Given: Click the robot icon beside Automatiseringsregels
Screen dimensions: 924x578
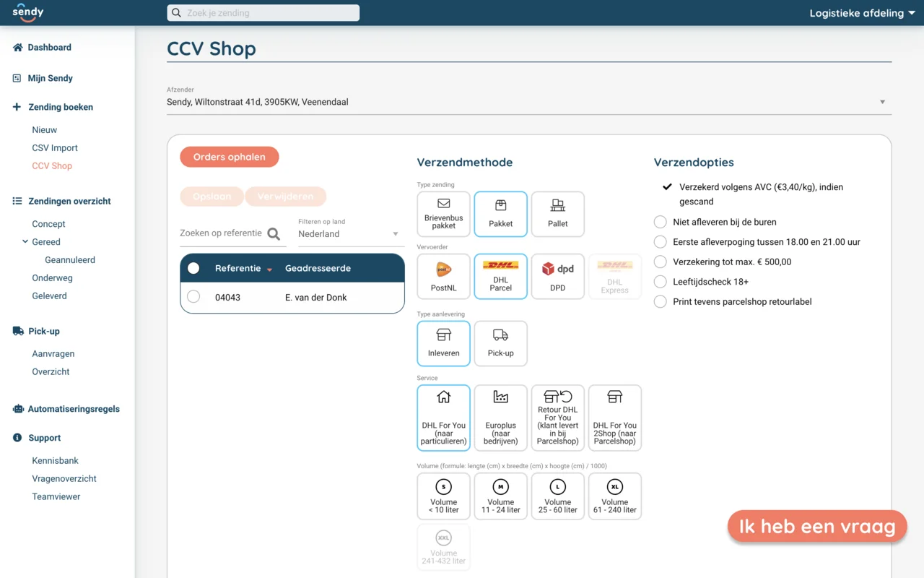Looking at the screenshot, I should pos(18,409).
